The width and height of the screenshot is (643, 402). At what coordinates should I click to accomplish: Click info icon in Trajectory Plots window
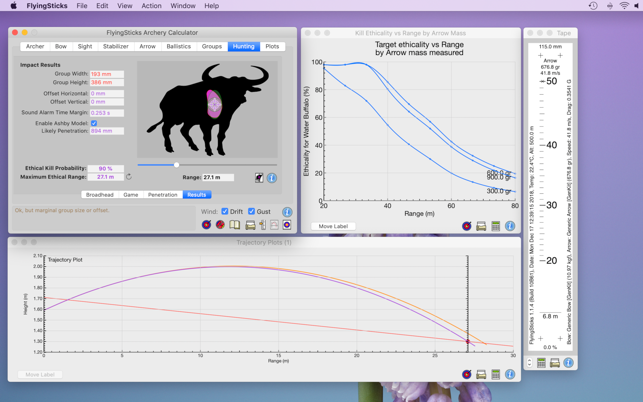click(510, 374)
